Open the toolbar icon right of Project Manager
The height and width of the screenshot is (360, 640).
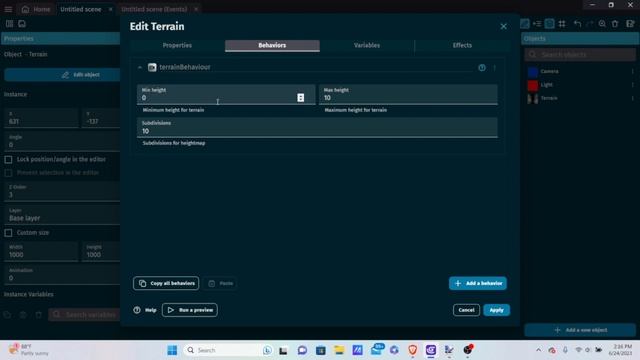[22, 24]
